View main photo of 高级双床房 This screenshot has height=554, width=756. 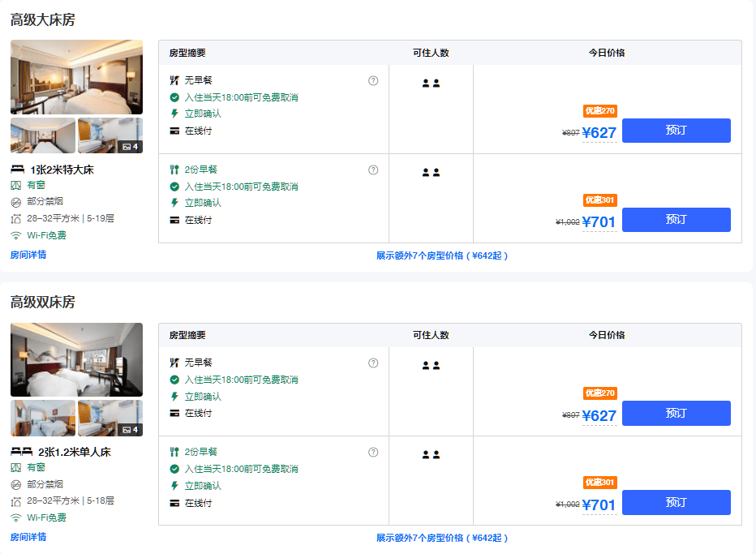(76, 359)
